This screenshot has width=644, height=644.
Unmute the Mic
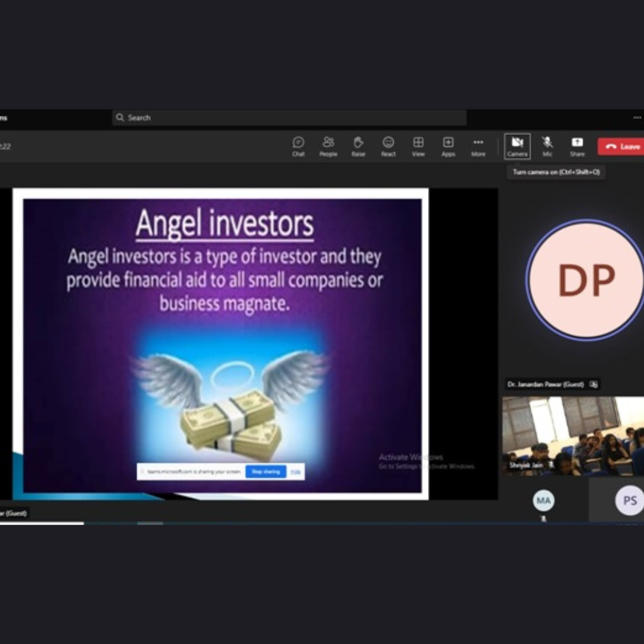point(547,145)
